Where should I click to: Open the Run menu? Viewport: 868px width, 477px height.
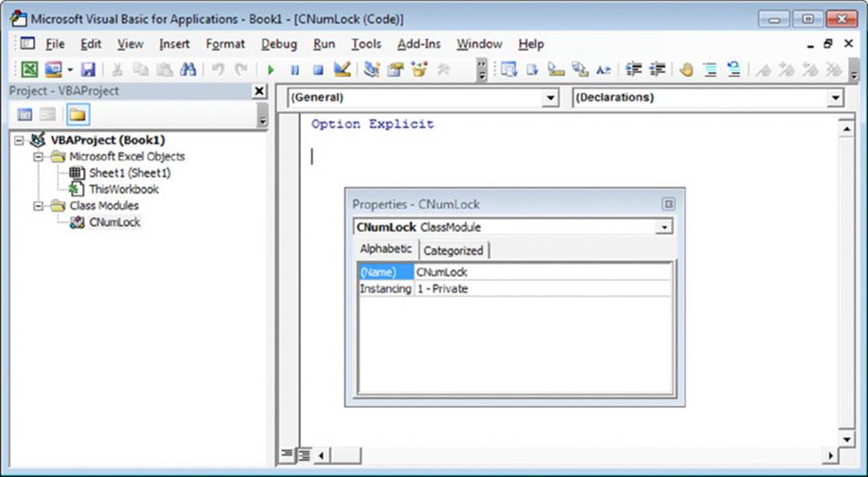coord(324,43)
